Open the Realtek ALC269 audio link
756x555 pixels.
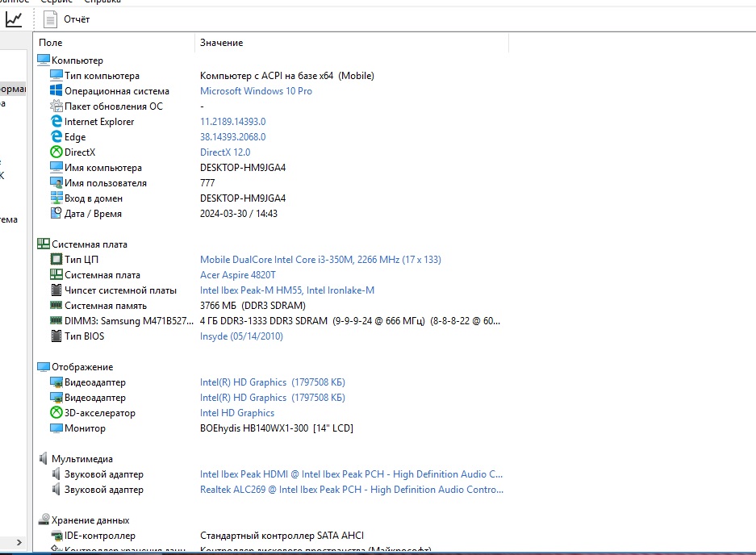click(x=351, y=490)
